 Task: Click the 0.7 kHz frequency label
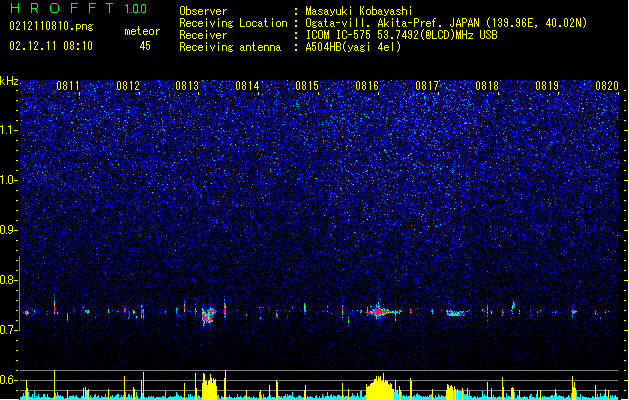tap(9, 330)
